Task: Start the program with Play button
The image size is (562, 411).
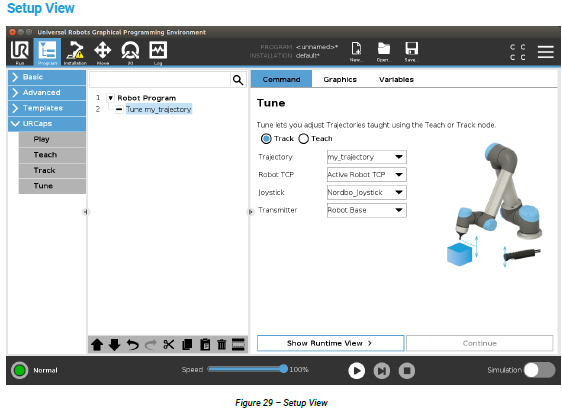Action: click(x=357, y=371)
